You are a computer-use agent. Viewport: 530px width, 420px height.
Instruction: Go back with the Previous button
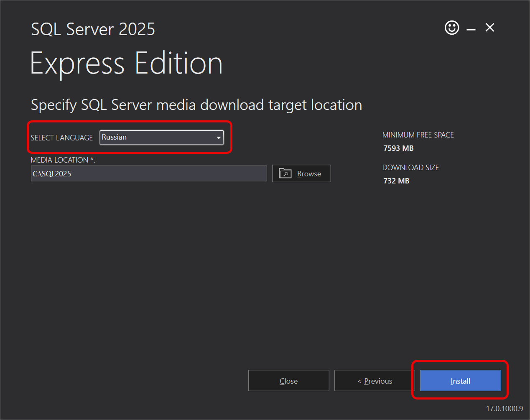coord(375,381)
